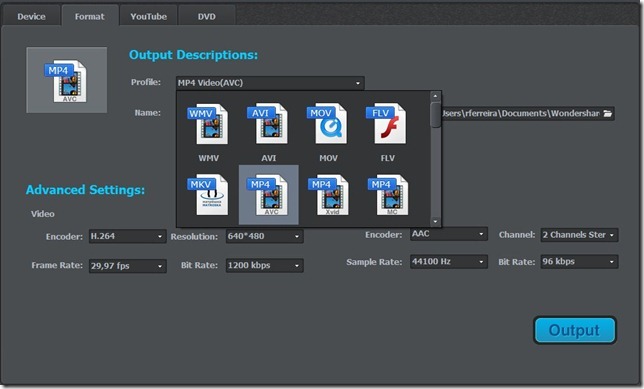
Task: Select the MP4 MC format icon
Action: 388,195
